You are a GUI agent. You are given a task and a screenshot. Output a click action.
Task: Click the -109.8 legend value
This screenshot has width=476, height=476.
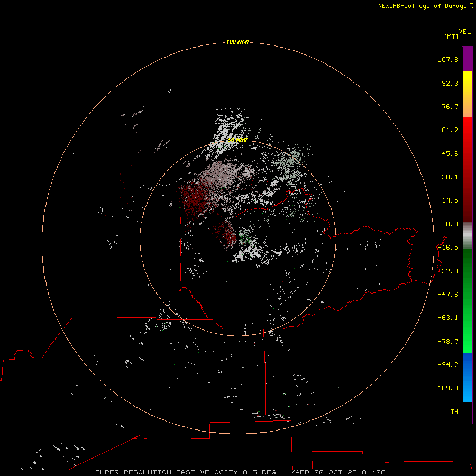446,388
